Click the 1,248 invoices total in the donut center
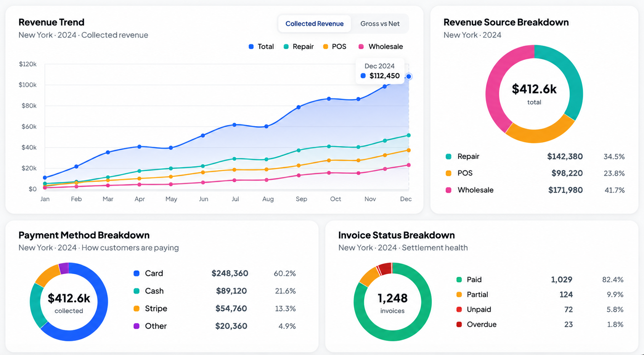This screenshot has height=355, width=644. coord(392,298)
